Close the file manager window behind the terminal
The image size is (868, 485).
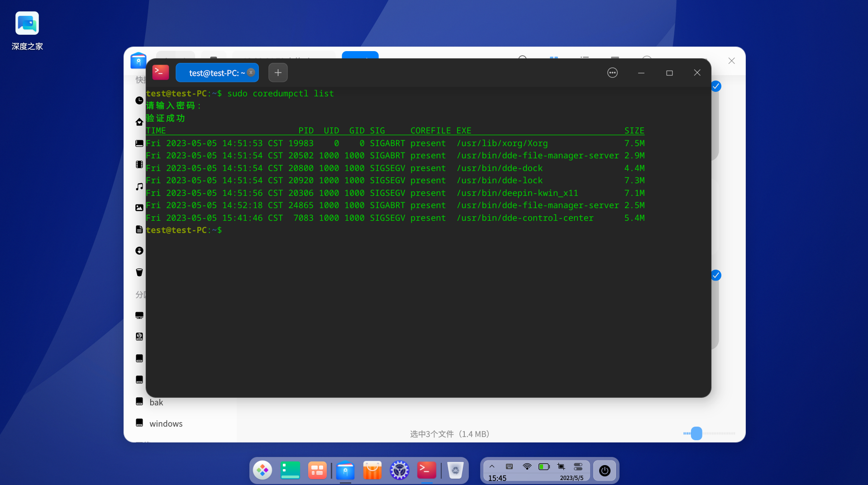[x=731, y=61]
